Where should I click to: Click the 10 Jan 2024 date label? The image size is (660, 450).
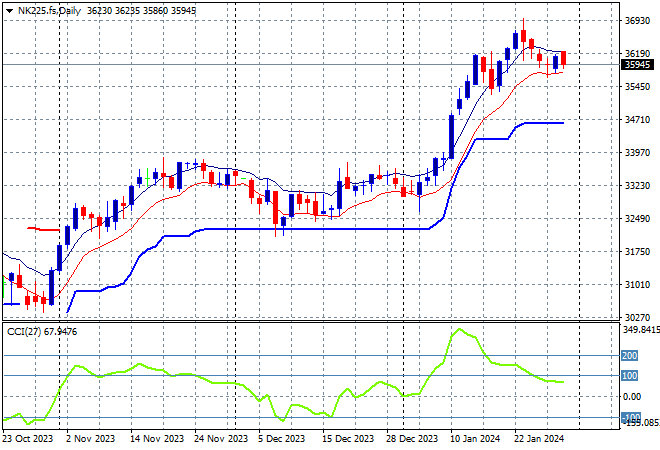pos(475,439)
